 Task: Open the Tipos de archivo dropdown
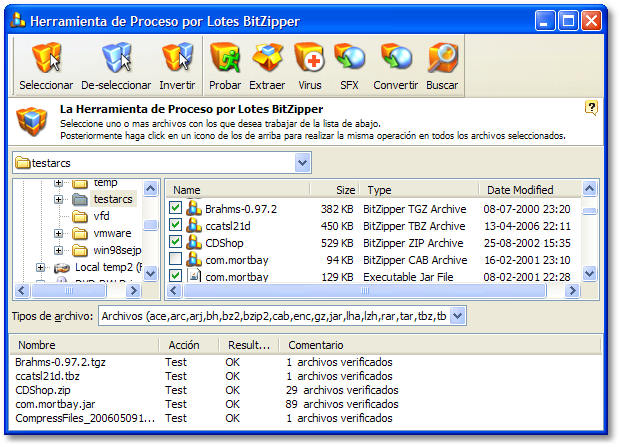(x=457, y=316)
